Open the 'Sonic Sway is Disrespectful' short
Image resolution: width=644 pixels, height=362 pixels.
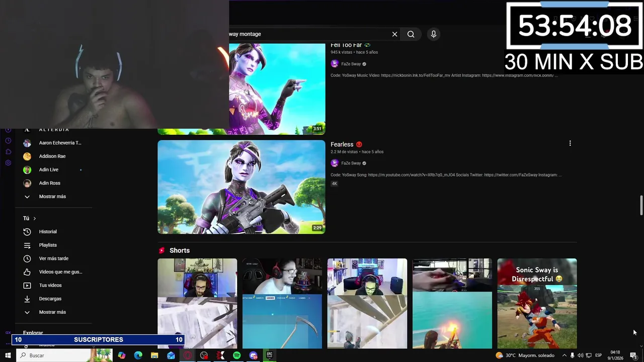[537, 303]
